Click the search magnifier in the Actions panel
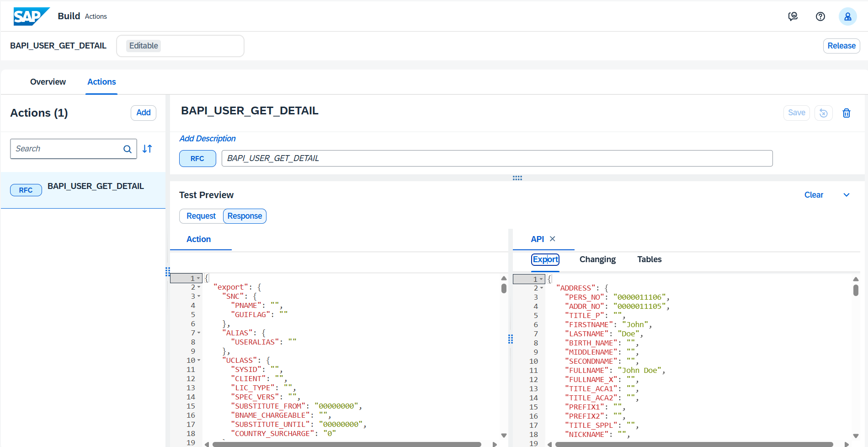This screenshot has width=868, height=447. [127, 149]
